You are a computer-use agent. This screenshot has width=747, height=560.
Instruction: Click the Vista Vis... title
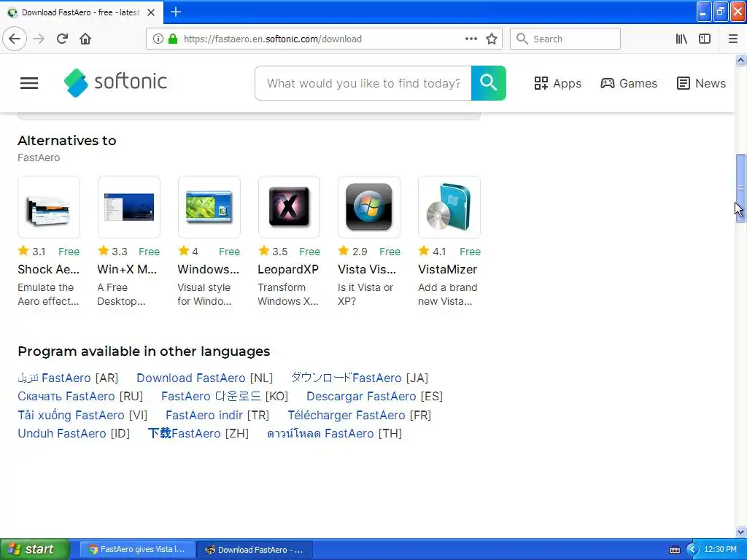(x=367, y=270)
